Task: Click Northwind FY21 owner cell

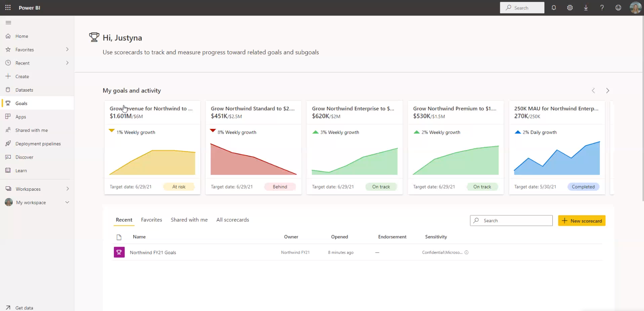Action: [x=295, y=252]
